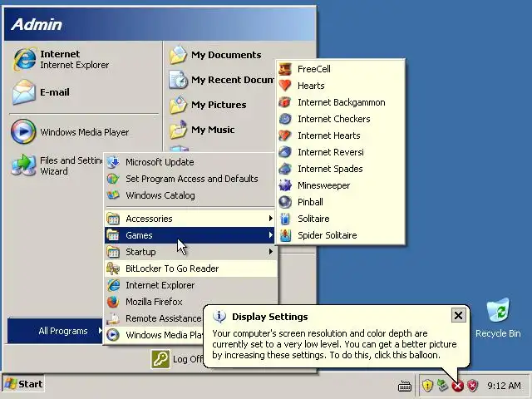Click the Start button

[23, 384]
